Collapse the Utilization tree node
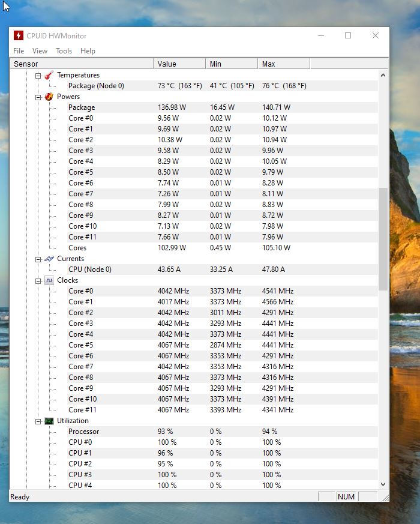420x524 pixels. [38, 421]
